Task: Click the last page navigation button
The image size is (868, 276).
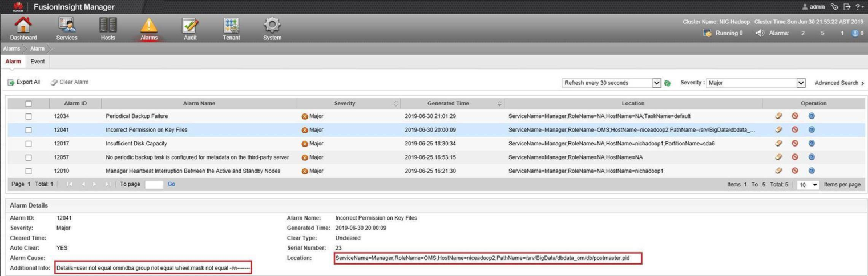Action: pyautogui.click(x=108, y=184)
